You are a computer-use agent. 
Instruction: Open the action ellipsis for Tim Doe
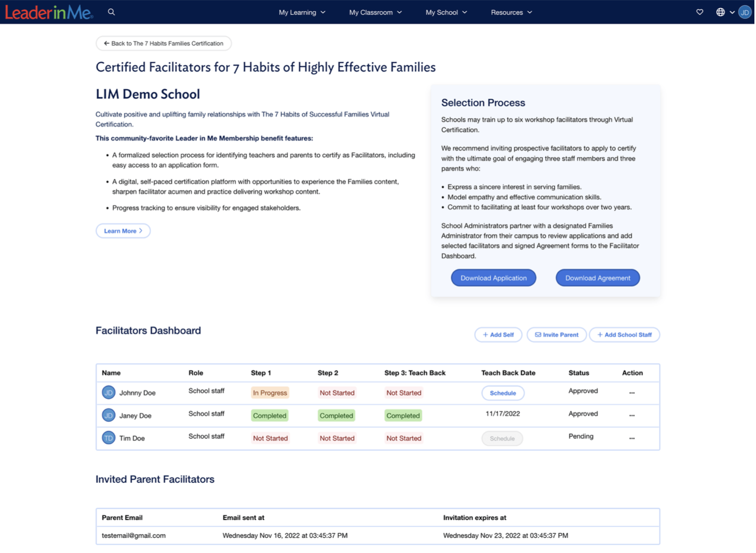(x=632, y=438)
